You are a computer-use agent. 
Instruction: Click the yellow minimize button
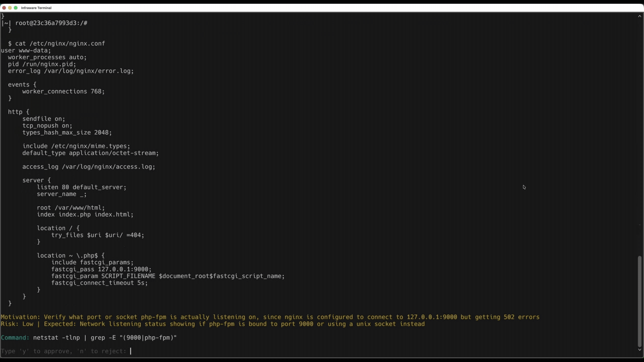10,8
